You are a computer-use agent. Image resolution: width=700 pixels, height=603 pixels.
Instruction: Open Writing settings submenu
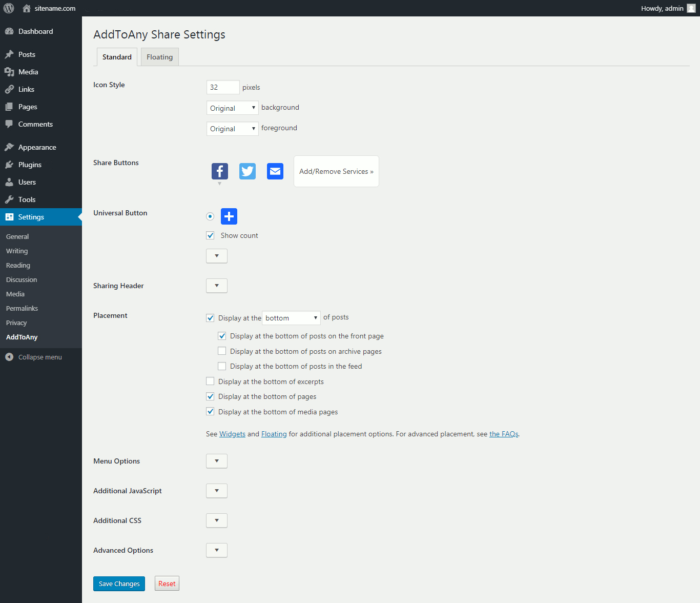point(17,251)
